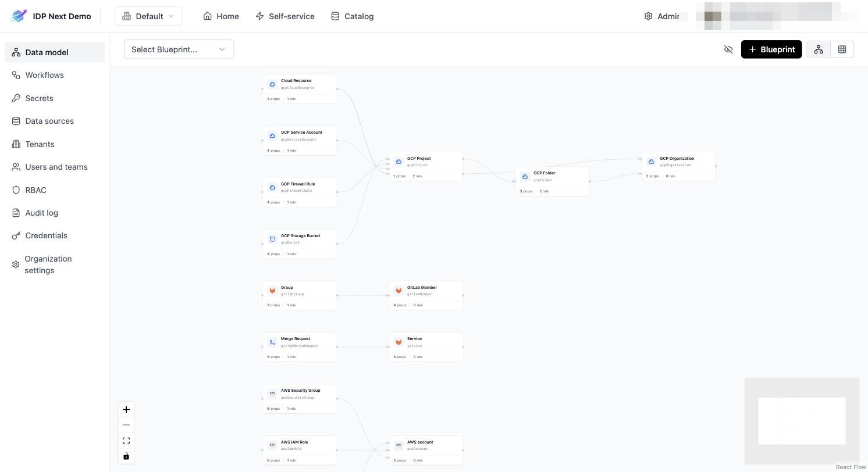Viewport: 868px width, 472px height.
Task: Click the awsSecurityGroup identifier text
Action: tap(297, 398)
